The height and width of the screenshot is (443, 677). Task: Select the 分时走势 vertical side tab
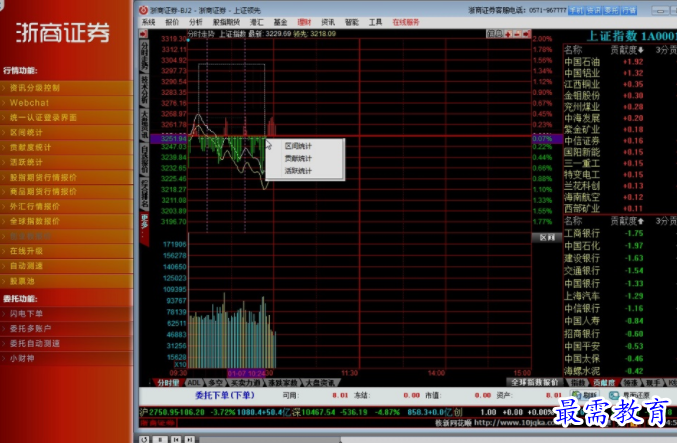click(144, 57)
